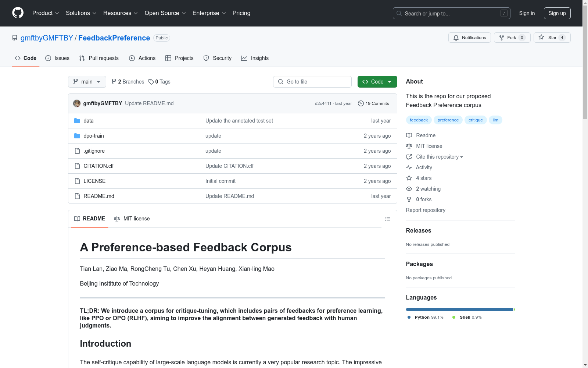Image resolution: width=588 pixels, height=368 pixels.
Task: Expand the Resources menu
Action: pyautogui.click(x=121, y=13)
